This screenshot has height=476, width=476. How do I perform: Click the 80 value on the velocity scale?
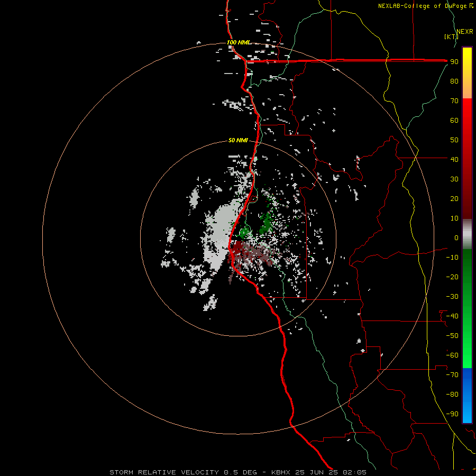point(454,81)
